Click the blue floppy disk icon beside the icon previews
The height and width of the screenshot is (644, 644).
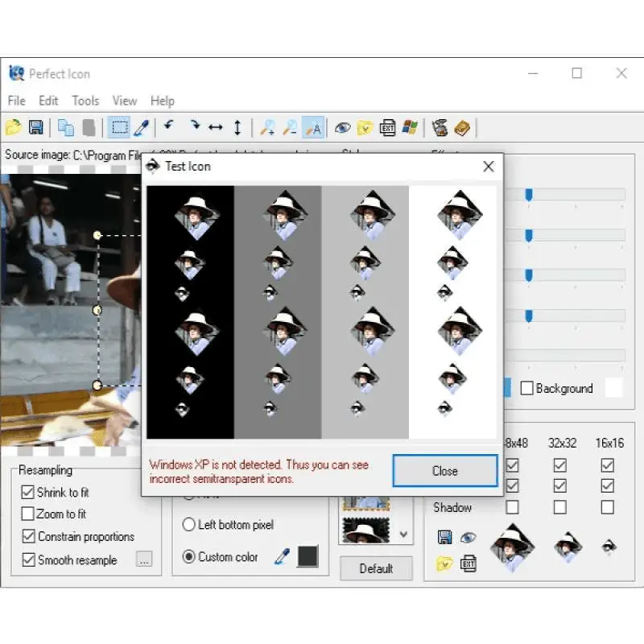[445, 537]
